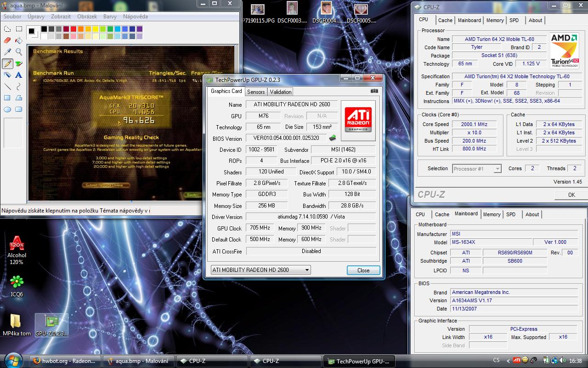This screenshot has width=588, height=368.
Task: Pick the purple color swatch in Paint palette
Action: point(140,29)
